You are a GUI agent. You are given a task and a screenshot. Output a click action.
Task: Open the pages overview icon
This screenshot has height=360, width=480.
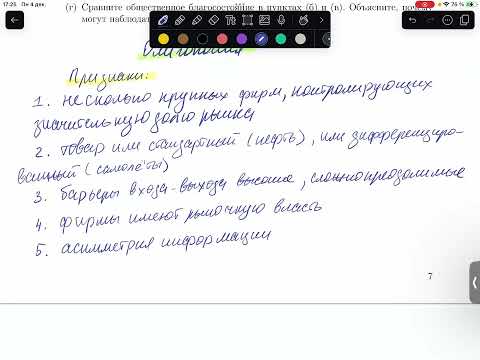point(464,20)
